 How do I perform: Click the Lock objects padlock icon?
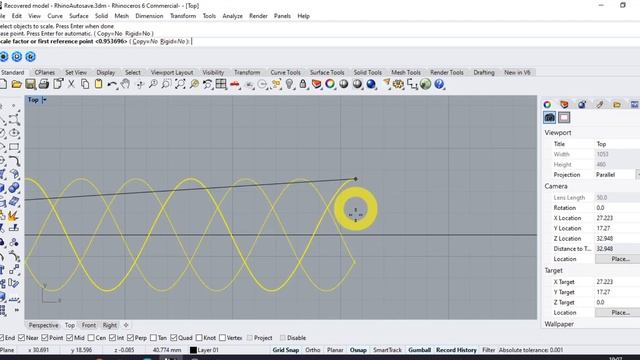[x=303, y=84]
